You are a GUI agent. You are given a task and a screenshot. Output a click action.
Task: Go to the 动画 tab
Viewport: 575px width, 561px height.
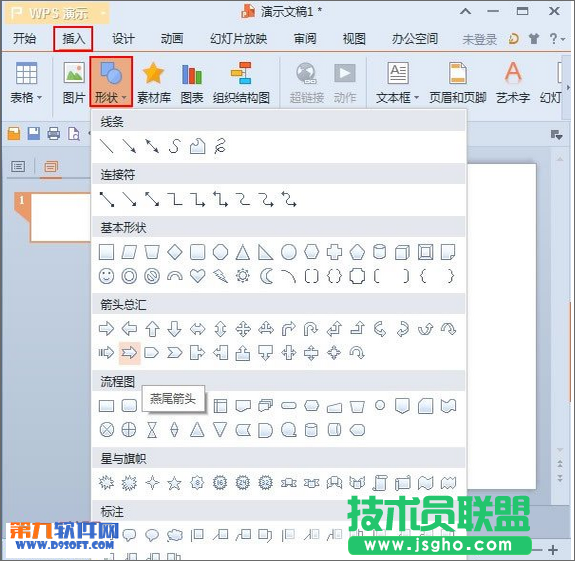(x=172, y=38)
